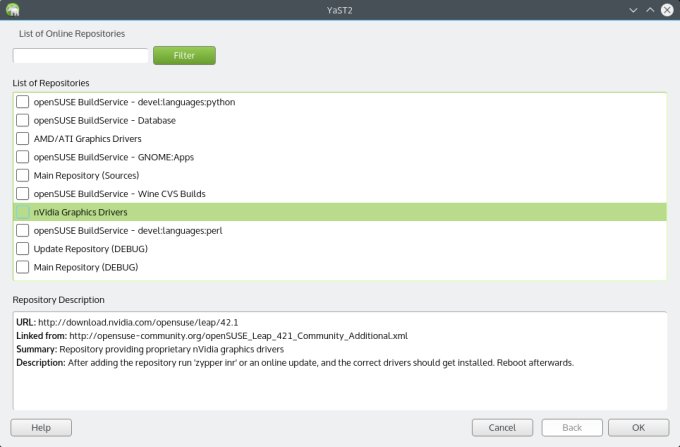Toggle the Main Repository (Sources) checkbox
This screenshot has height=447, width=680.
tap(23, 175)
